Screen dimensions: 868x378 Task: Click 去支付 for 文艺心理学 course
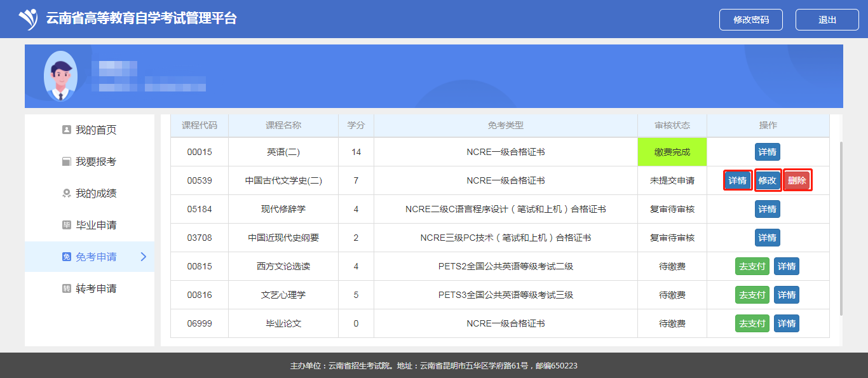pyautogui.click(x=752, y=295)
